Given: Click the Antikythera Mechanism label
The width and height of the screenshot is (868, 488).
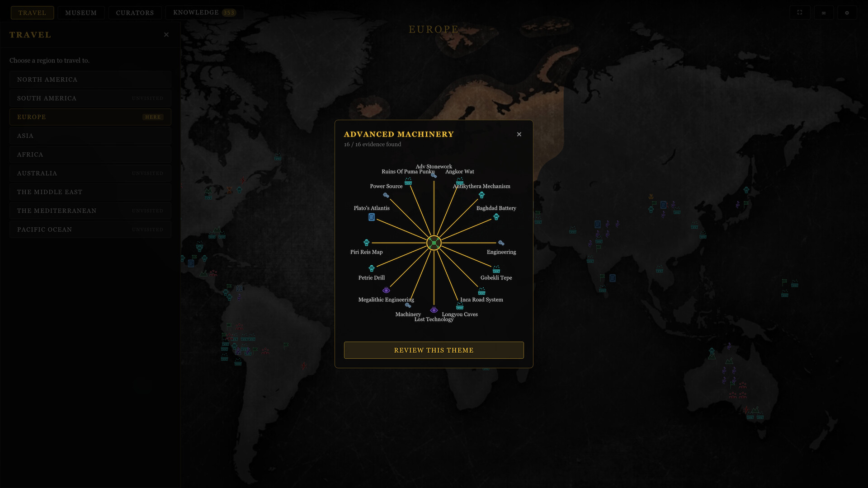Looking at the screenshot, I should pos(481,186).
